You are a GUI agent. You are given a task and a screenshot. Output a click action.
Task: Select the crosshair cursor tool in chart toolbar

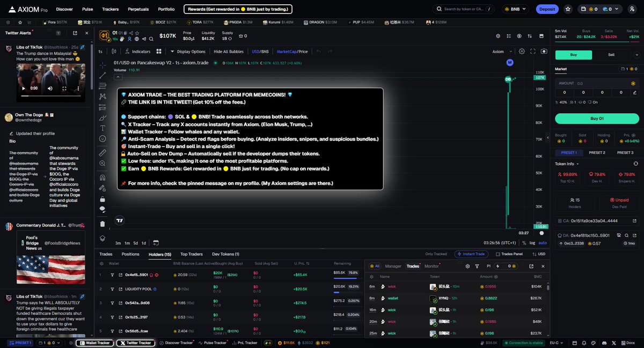[x=103, y=65]
